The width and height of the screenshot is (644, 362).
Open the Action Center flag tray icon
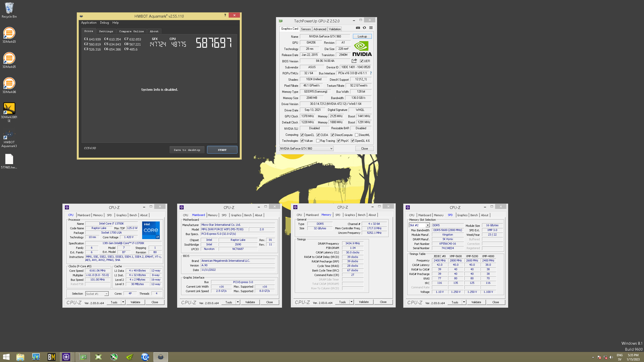(x=599, y=357)
